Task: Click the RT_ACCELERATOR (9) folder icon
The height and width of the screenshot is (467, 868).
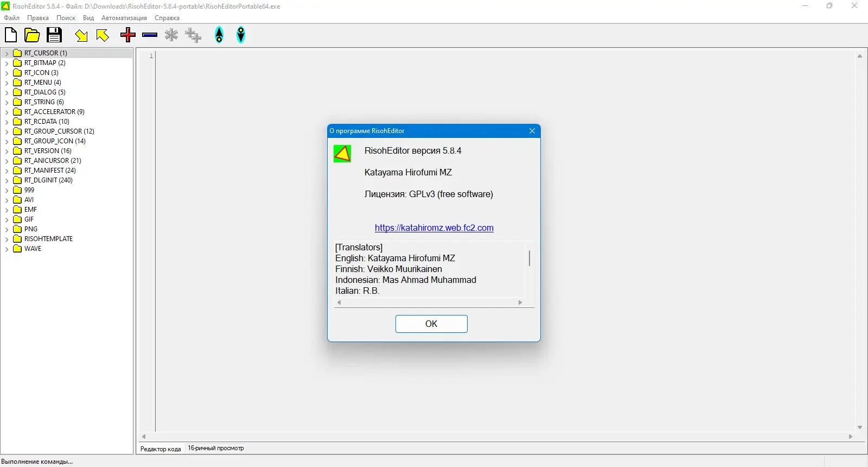Action: tap(17, 112)
